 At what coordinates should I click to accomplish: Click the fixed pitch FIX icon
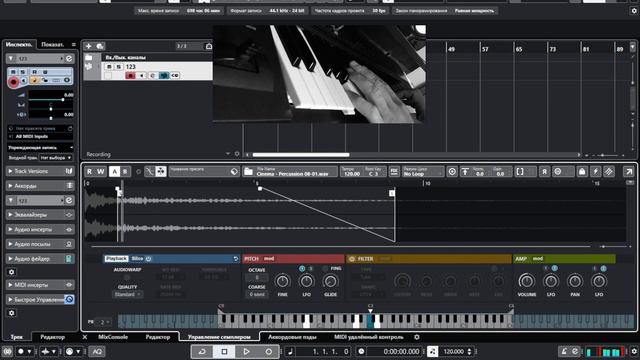click(x=394, y=171)
